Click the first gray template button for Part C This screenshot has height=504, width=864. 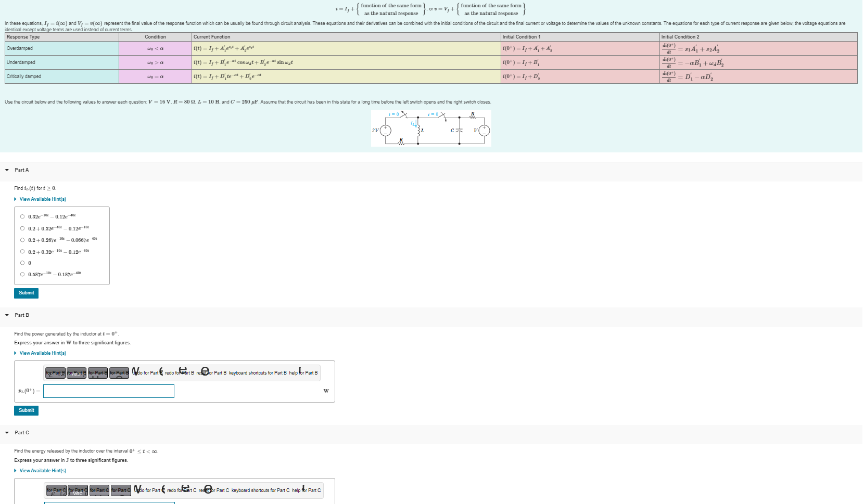(x=56, y=490)
